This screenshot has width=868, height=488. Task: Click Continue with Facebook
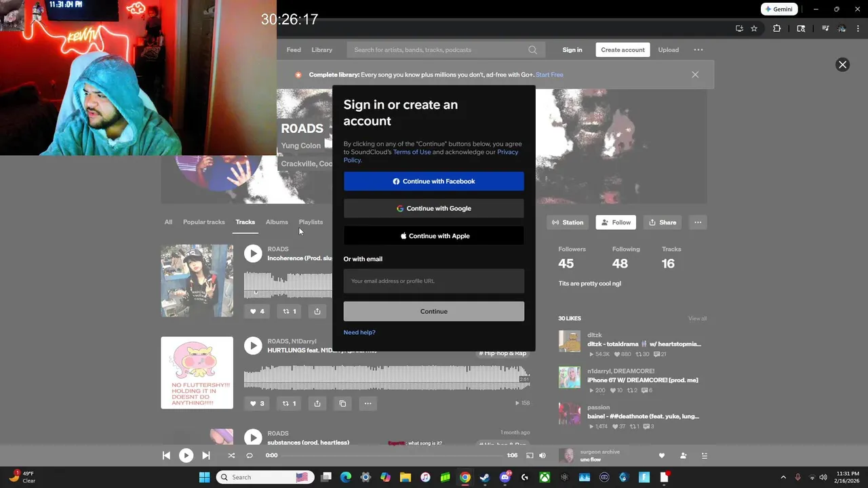(x=434, y=181)
